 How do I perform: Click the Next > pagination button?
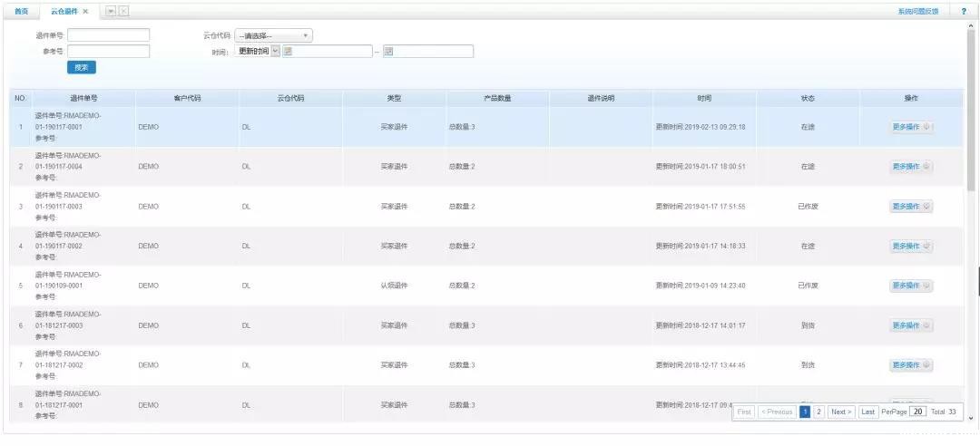coord(841,412)
